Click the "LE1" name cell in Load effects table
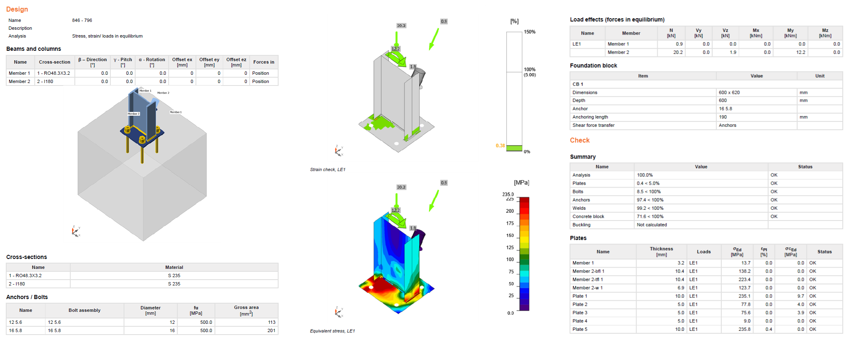868x342 pixels. (577, 44)
